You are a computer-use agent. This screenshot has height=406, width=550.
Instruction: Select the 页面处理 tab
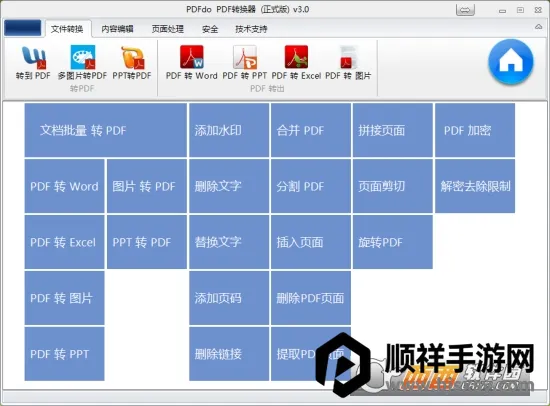(168, 29)
